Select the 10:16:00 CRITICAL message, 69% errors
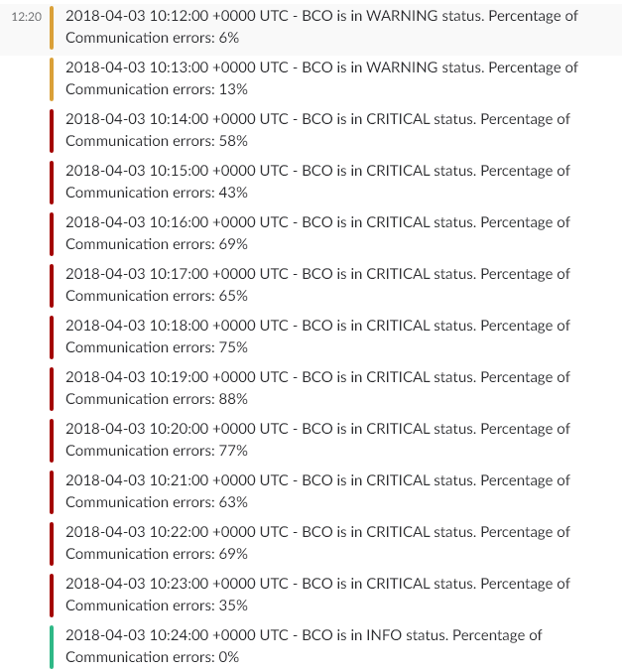 pyautogui.click(x=317, y=233)
